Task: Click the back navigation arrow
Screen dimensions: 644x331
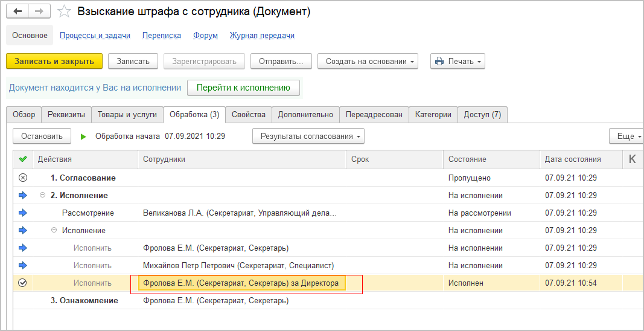Action: click(x=18, y=11)
